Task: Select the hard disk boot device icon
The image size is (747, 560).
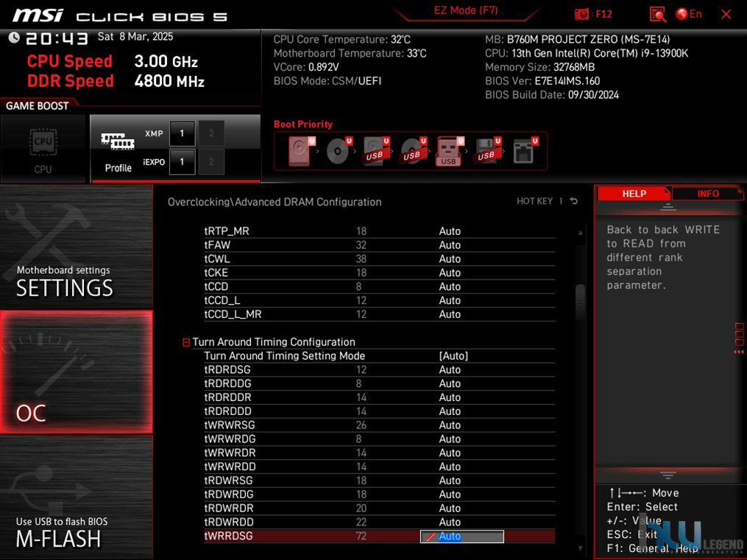Action: [301, 151]
